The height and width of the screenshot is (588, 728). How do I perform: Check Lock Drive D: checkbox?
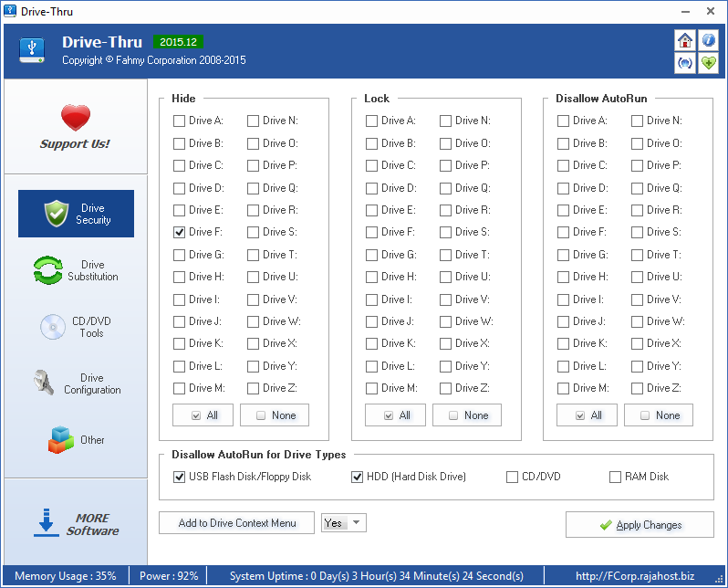pos(371,188)
